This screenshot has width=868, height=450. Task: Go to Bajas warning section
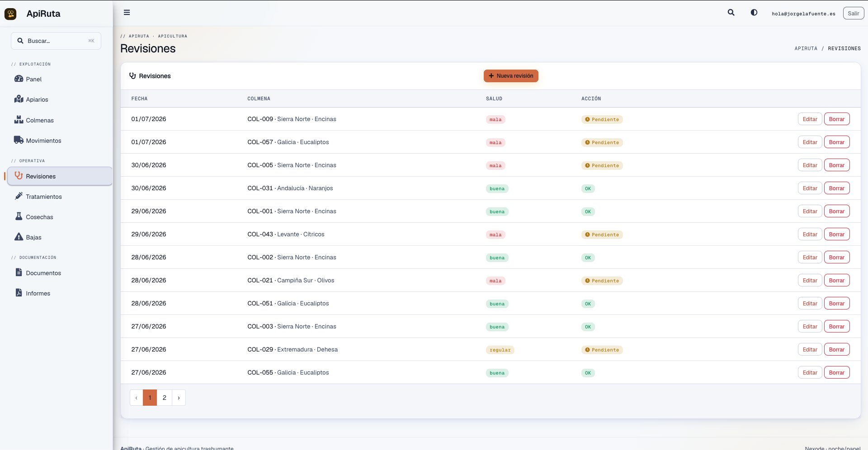click(x=60, y=237)
